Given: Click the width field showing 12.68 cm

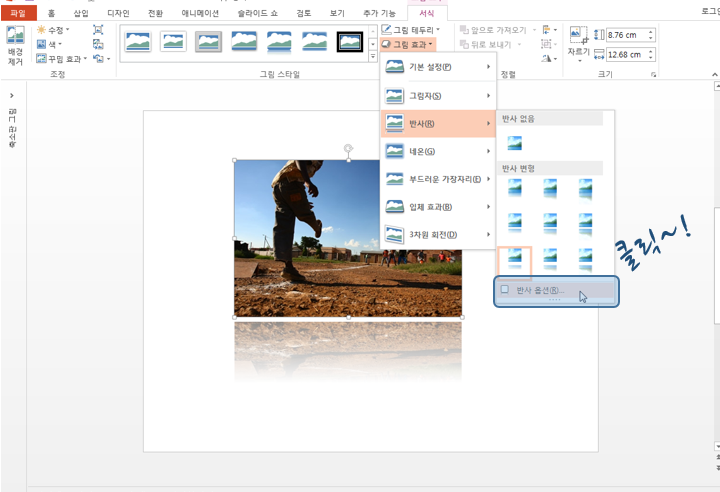Looking at the screenshot, I should tap(626, 55).
